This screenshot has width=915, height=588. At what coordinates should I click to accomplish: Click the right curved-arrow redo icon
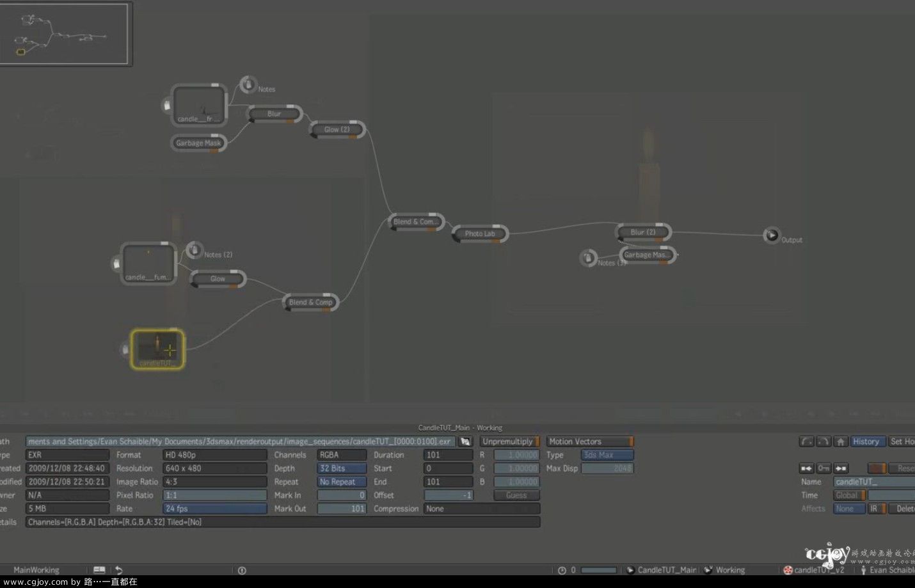tap(823, 441)
